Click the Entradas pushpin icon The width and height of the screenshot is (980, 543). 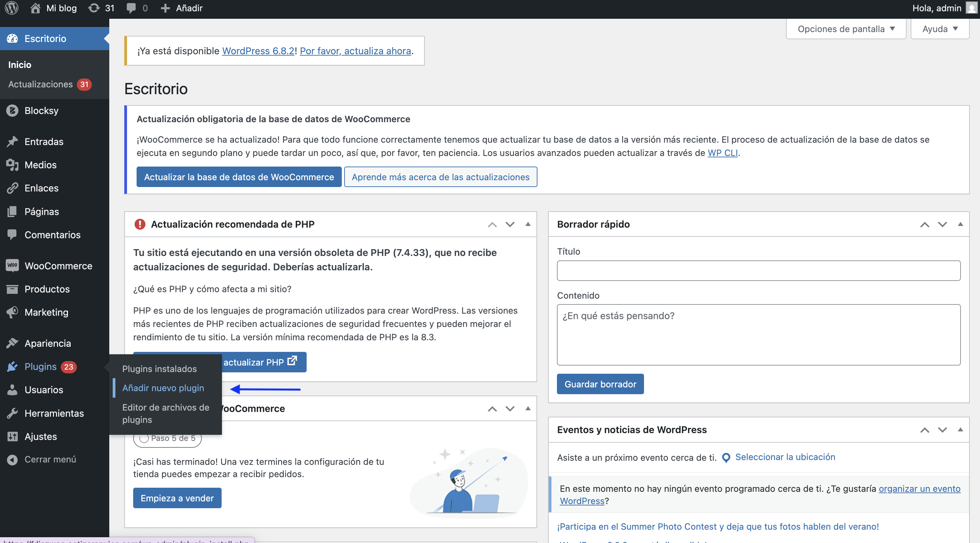click(12, 141)
